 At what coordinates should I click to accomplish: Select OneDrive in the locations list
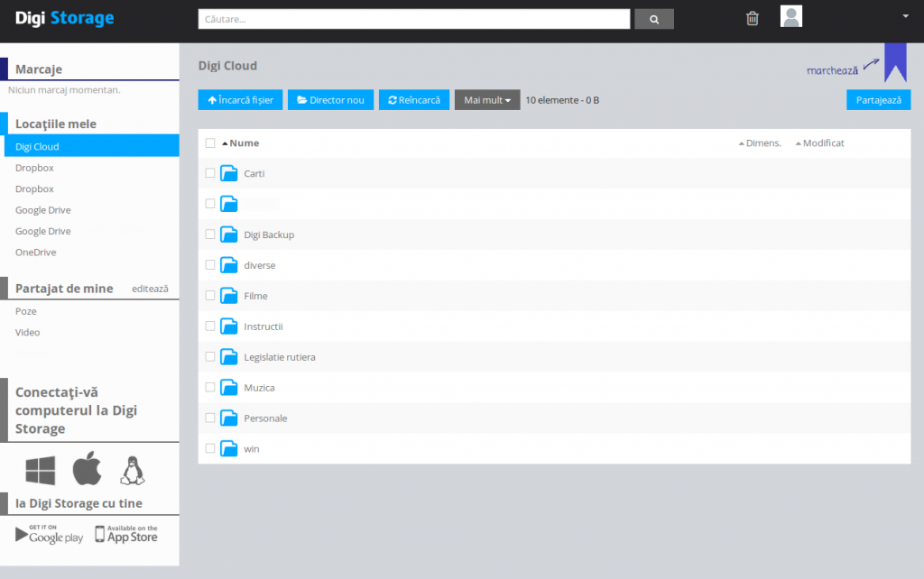35,253
